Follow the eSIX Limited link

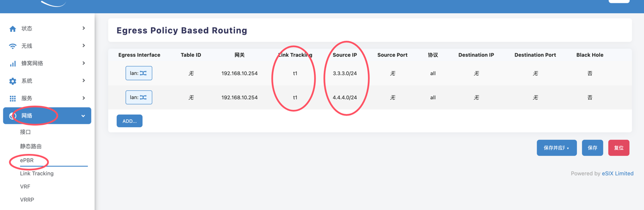(617, 174)
